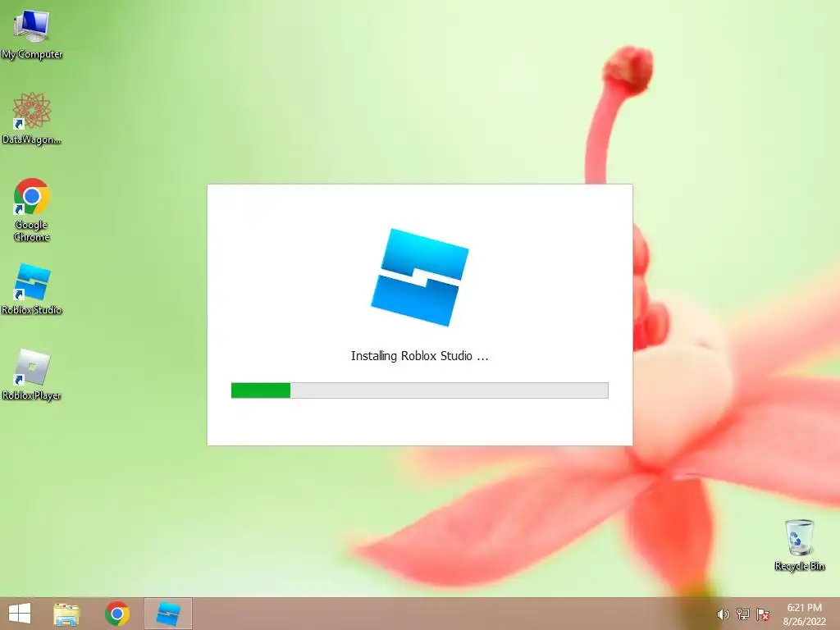Open the Action Center flag icon

pos(763,614)
